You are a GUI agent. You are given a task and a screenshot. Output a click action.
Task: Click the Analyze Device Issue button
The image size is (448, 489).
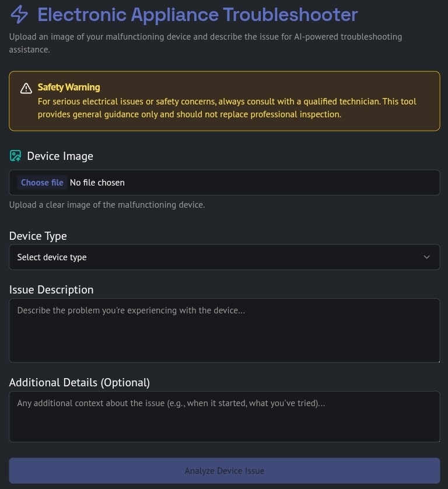(224, 470)
